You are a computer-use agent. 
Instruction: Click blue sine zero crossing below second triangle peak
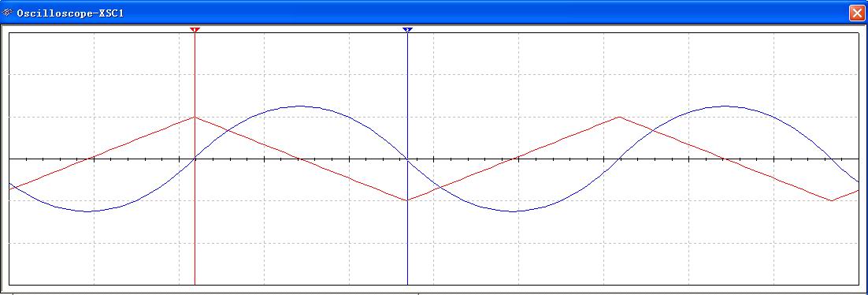click(619, 159)
